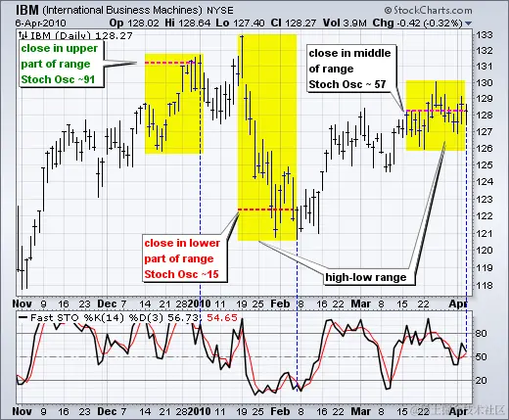Click the 20 level label on stochastic panel
The width and height of the screenshot is (509, 420).
(x=482, y=381)
